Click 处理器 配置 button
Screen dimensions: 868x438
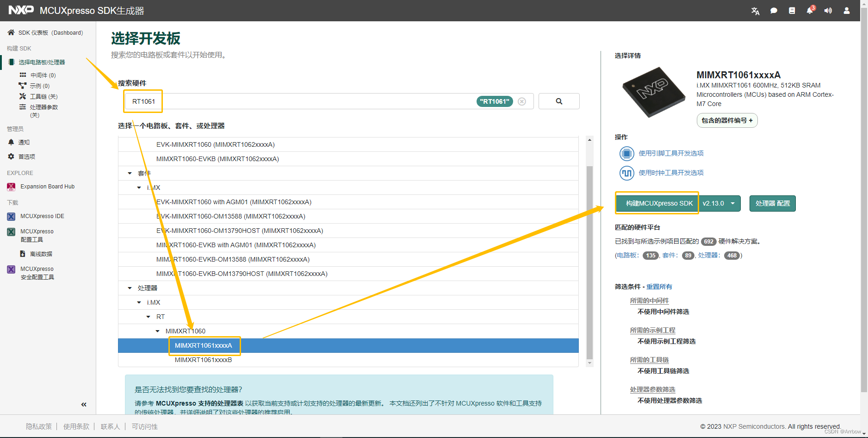click(772, 203)
